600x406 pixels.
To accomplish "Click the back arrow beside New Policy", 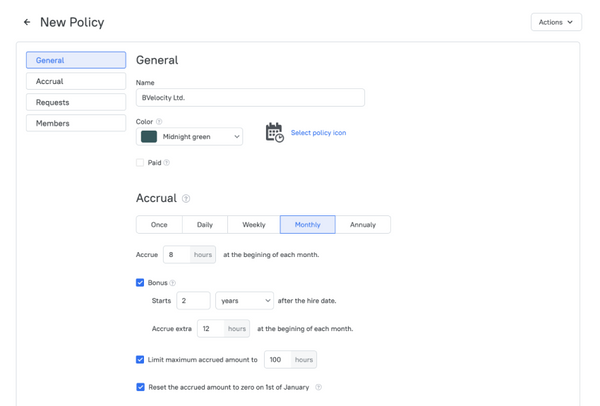I will (x=27, y=22).
